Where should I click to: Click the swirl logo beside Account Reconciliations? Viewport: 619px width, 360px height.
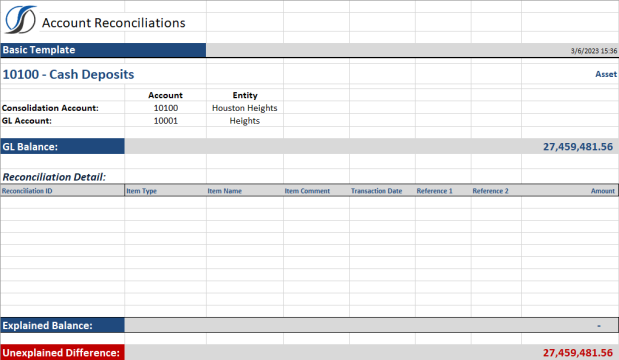tap(21, 20)
